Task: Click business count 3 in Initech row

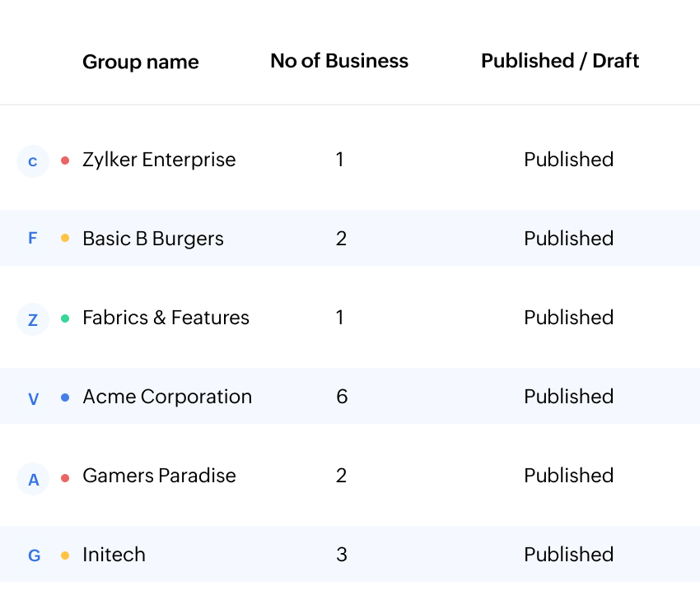Action: 342,555
